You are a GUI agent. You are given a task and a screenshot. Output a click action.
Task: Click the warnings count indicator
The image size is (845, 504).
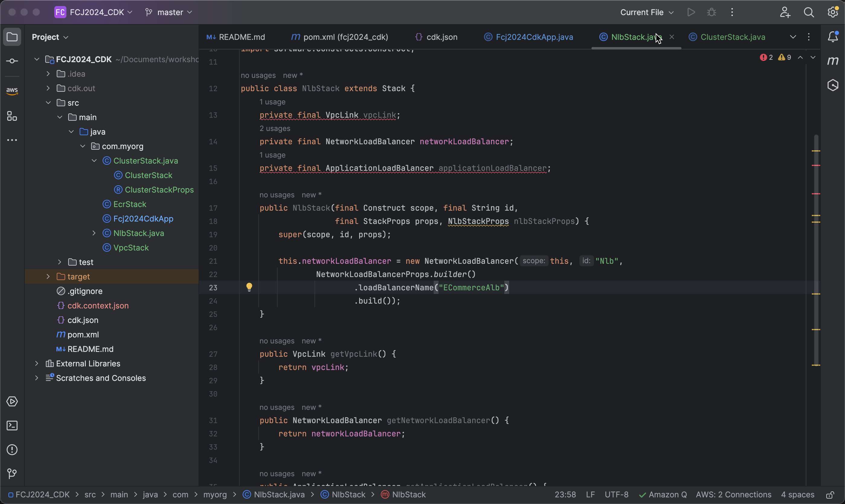click(785, 57)
